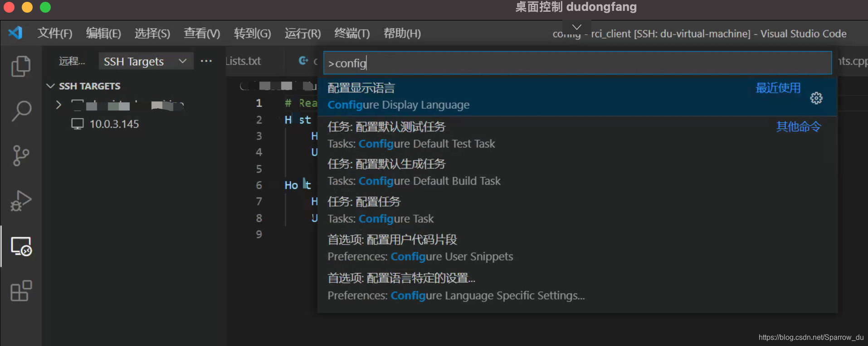Screen dimensions: 868x346
Task: Click the macOS red close button
Action: 9,7
